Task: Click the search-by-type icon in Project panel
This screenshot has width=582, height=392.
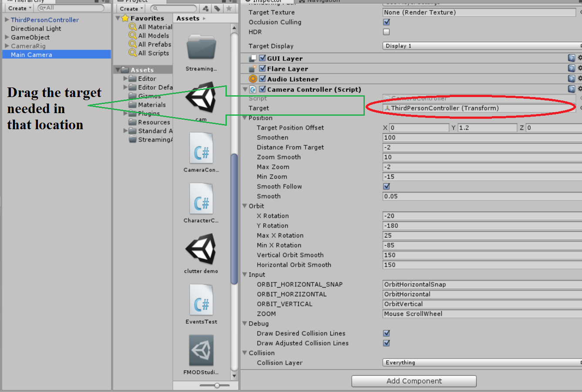Action: tap(205, 8)
